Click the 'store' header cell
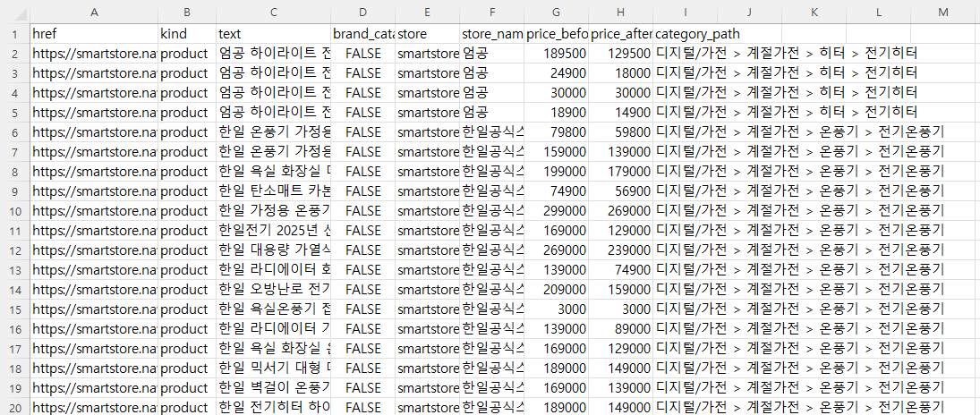 428,33
